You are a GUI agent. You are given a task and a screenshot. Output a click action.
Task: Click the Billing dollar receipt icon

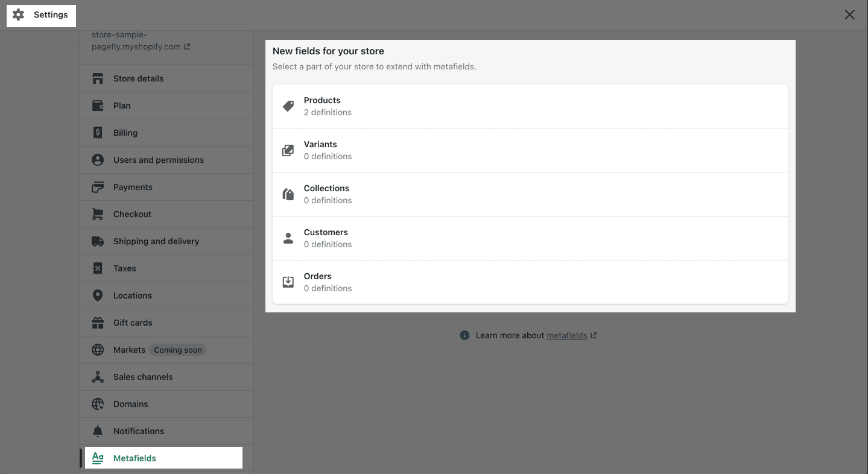[x=98, y=133]
